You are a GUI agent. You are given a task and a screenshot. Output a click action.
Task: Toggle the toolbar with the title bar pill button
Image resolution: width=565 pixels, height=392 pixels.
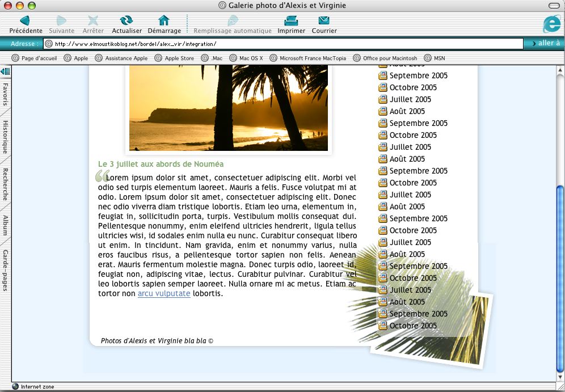pyautogui.click(x=554, y=6)
